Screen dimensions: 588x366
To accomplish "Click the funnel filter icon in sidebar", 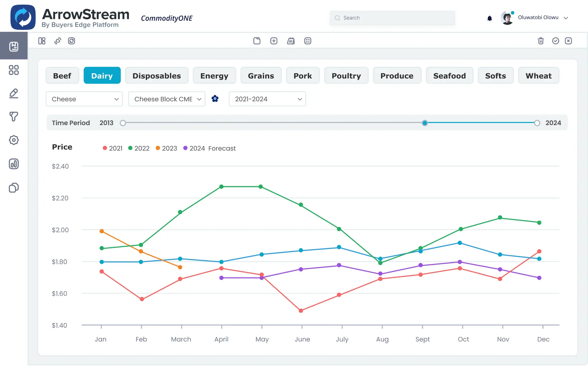I will tap(14, 116).
